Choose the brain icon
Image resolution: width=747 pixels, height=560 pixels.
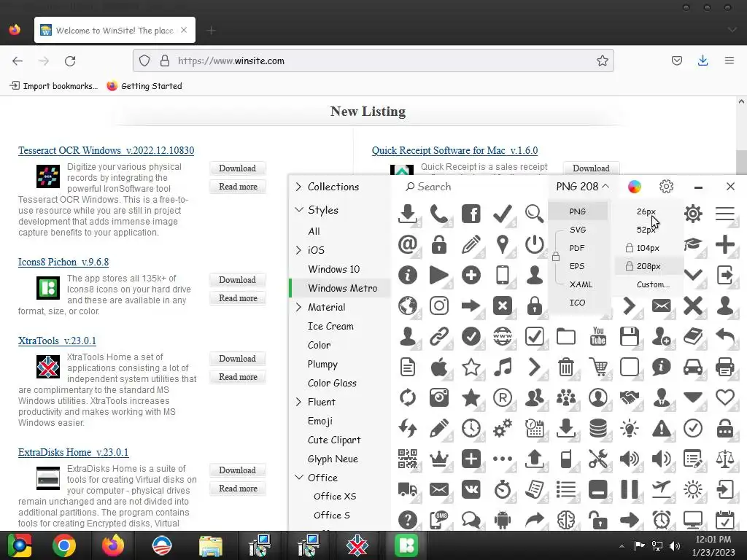566,520
